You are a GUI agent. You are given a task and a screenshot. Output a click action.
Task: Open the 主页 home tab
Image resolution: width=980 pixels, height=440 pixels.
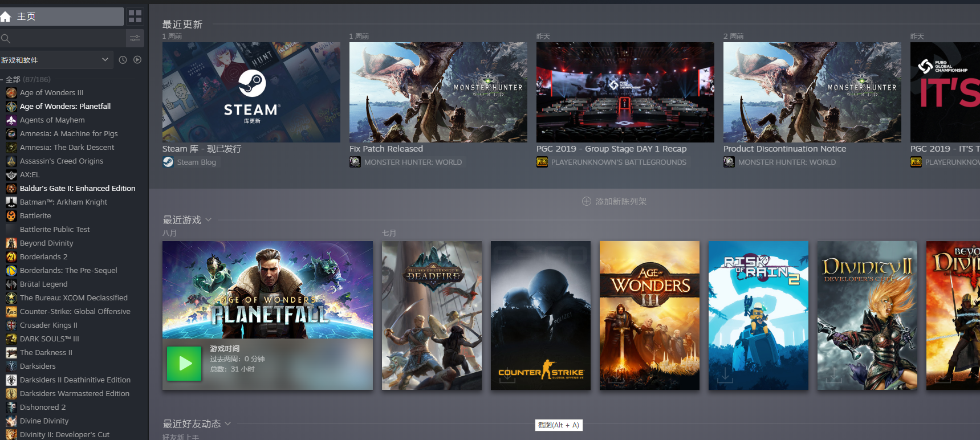coord(62,17)
